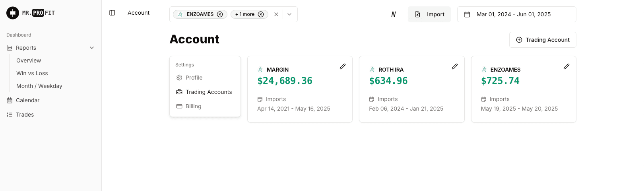Click the Billing card icon
The image size is (644, 191).
pos(179,106)
